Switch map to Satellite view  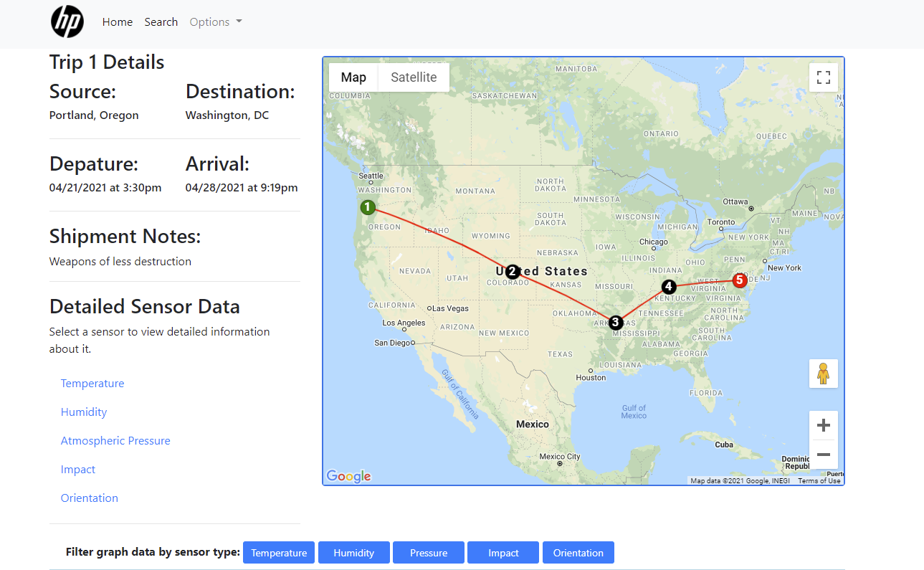tap(414, 77)
